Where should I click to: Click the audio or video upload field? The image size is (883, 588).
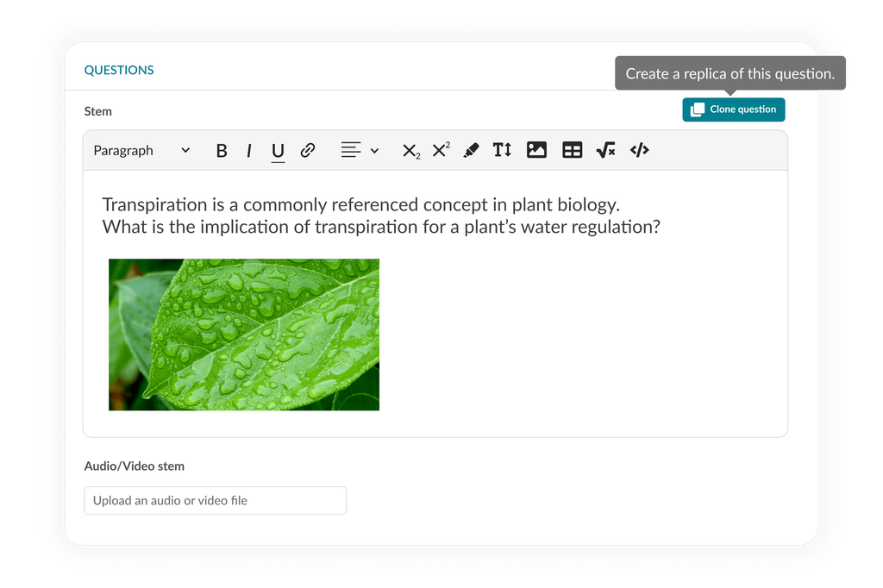pyautogui.click(x=215, y=500)
